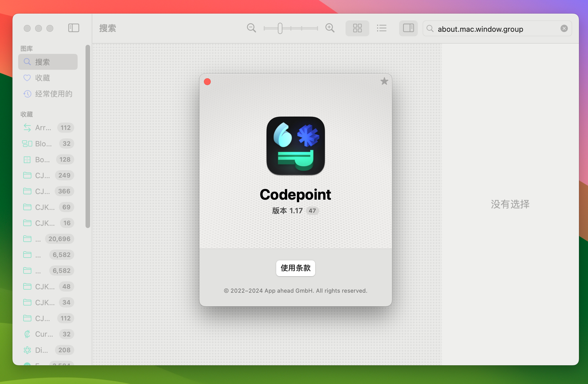Click the blocks icon for Blo...
The height and width of the screenshot is (384, 588).
(x=27, y=144)
